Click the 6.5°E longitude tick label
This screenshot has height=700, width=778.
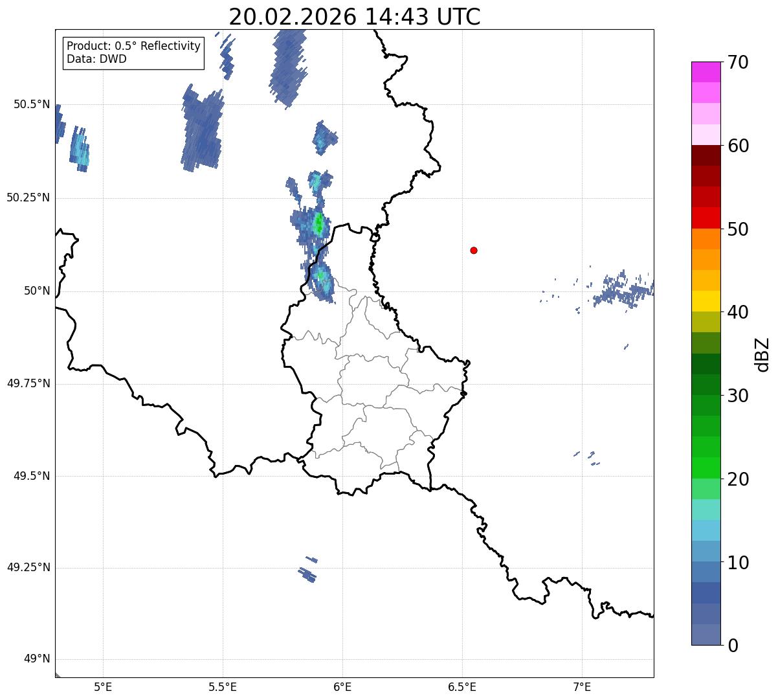pyautogui.click(x=462, y=687)
